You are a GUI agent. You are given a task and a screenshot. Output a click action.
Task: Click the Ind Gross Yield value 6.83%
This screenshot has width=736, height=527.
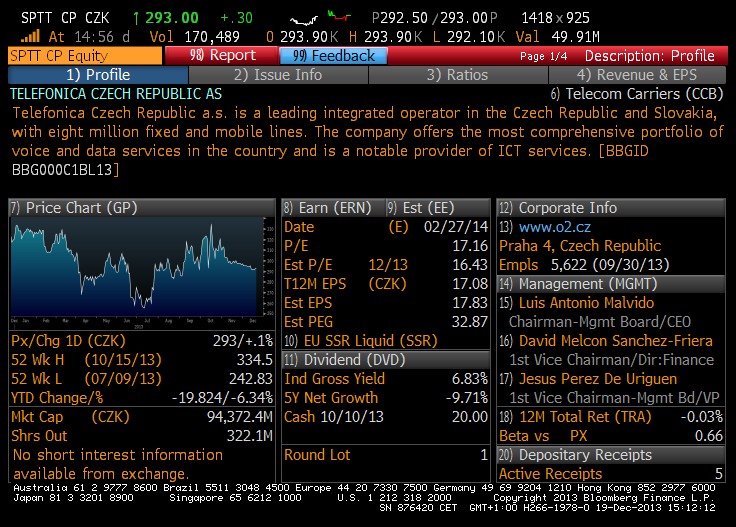click(x=470, y=379)
